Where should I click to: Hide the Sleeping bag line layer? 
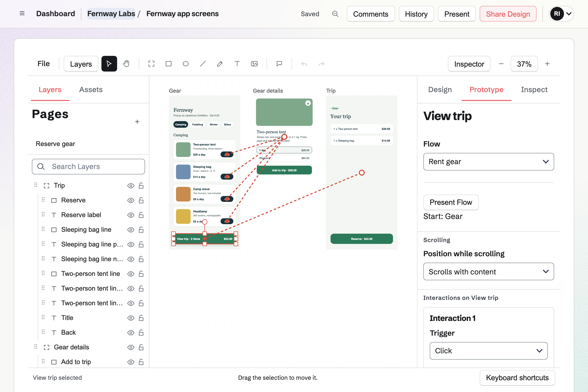[x=131, y=230]
